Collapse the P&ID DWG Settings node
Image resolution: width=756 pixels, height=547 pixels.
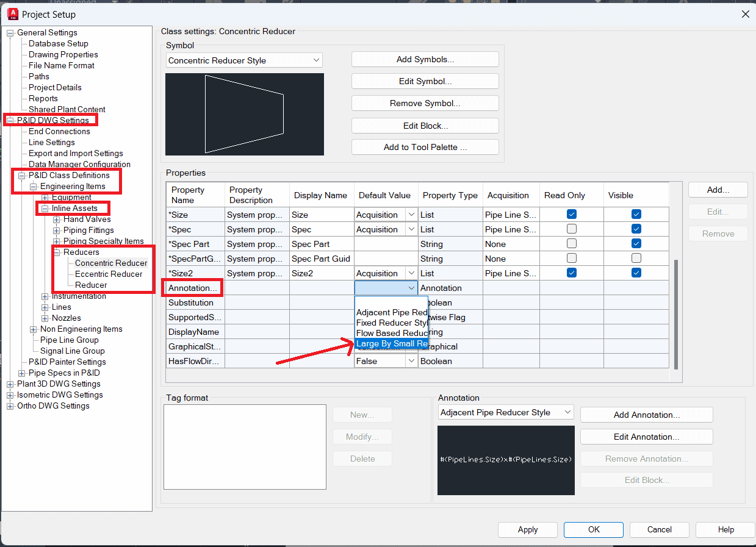click(10, 120)
